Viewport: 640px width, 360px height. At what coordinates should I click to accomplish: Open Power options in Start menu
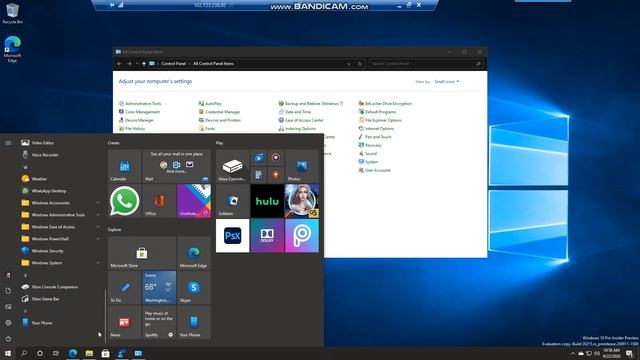pyautogui.click(x=8, y=339)
